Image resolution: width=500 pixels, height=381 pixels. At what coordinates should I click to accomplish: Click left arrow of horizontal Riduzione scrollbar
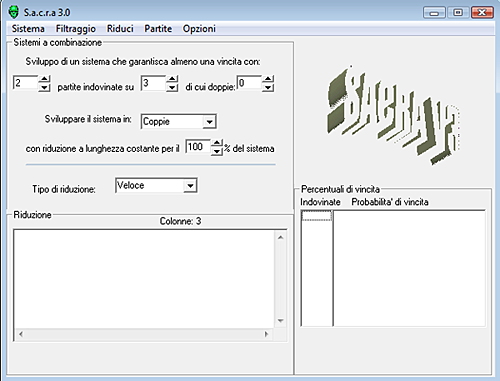(21, 334)
